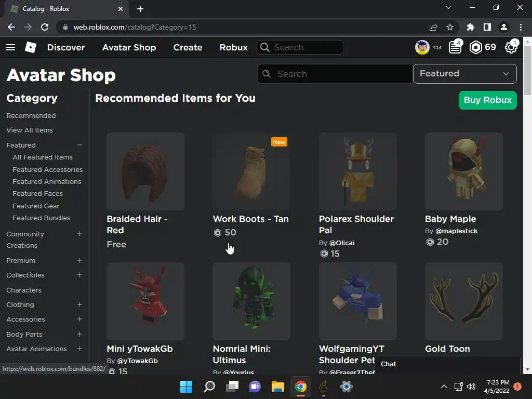The height and width of the screenshot is (399, 532).
Task: Open Featured Gear link
Action: click(36, 206)
